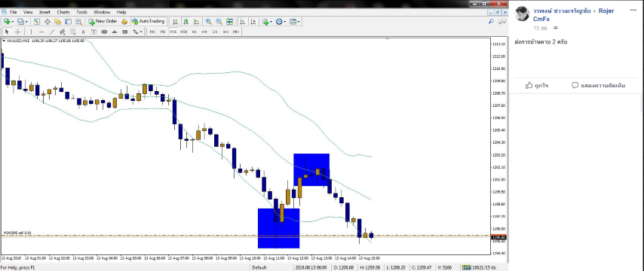Click the zoom in magnifier icon
The width and height of the screenshot is (644, 271).
[209, 22]
